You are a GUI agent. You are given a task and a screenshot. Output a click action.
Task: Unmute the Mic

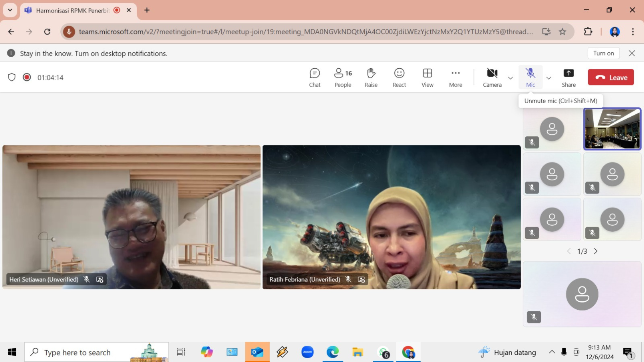tap(530, 77)
